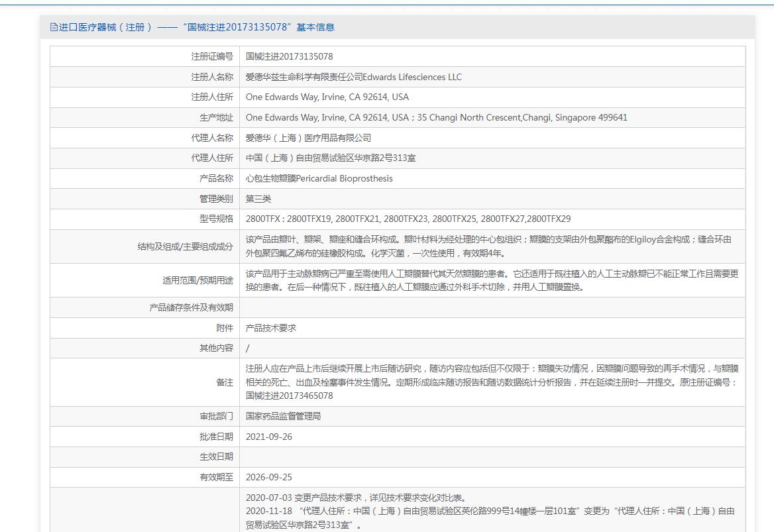Click the 第三类 management category value
Viewport: 774px width, 532px height.
tap(258, 199)
